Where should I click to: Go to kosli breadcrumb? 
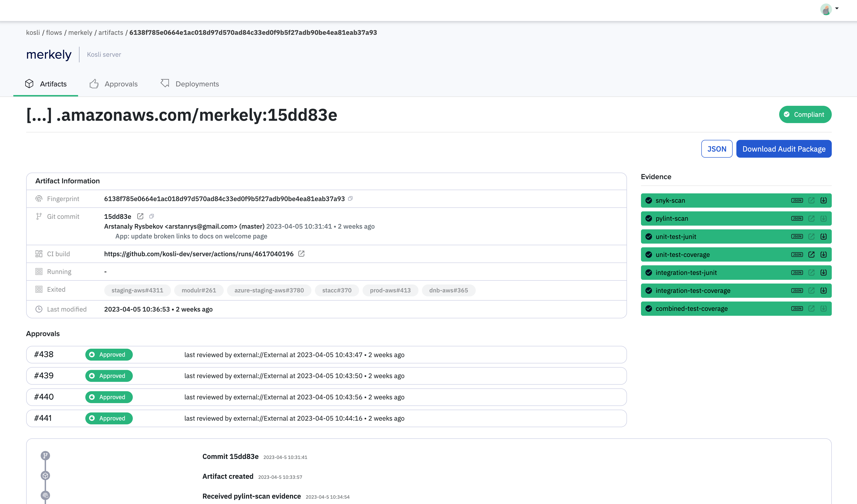pyautogui.click(x=33, y=33)
